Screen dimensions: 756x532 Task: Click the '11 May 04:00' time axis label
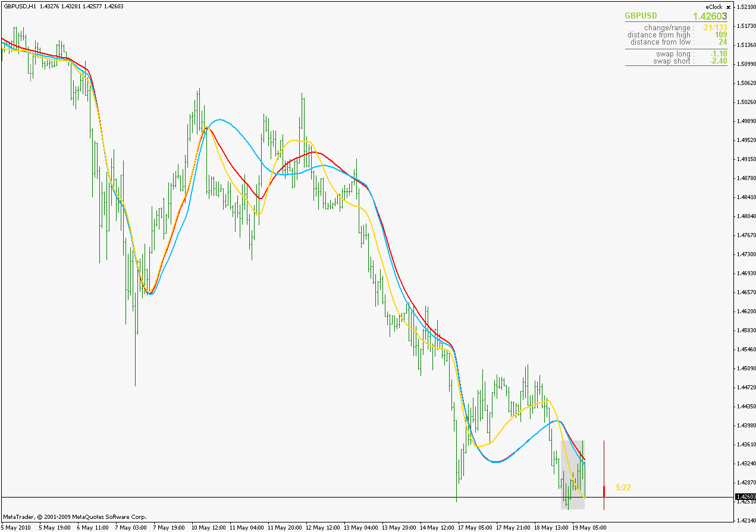coord(246,527)
